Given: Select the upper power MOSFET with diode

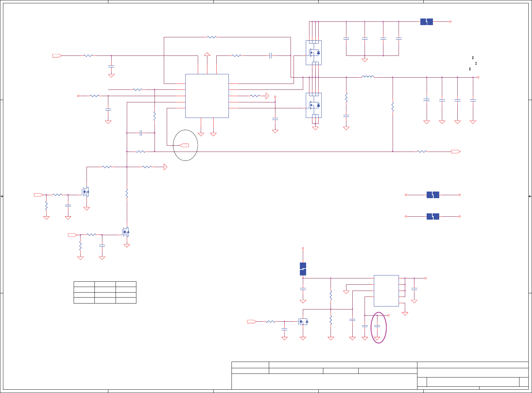Looking at the screenshot, I should (314, 53).
